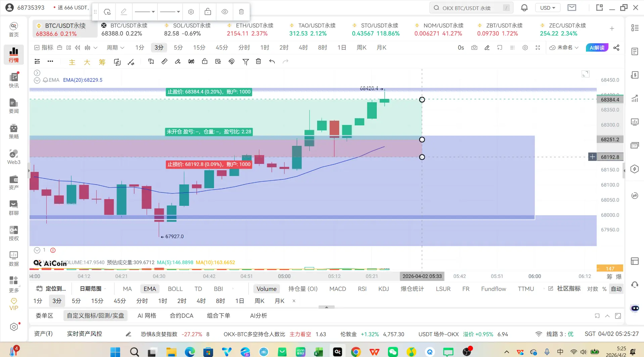Switch to the SOL/USDT永续 tab
The width and height of the screenshot is (644, 357).
point(187,29)
